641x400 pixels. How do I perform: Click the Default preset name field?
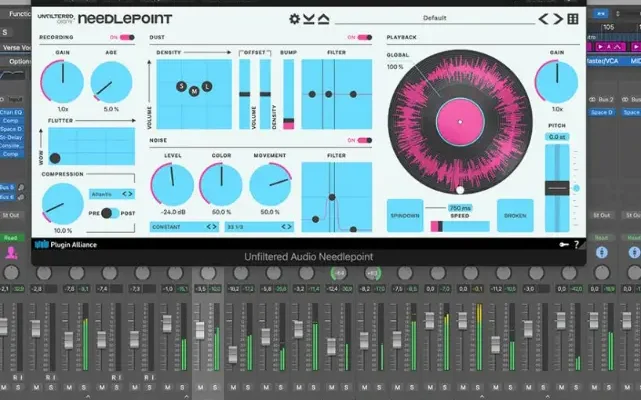(x=434, y=18)
